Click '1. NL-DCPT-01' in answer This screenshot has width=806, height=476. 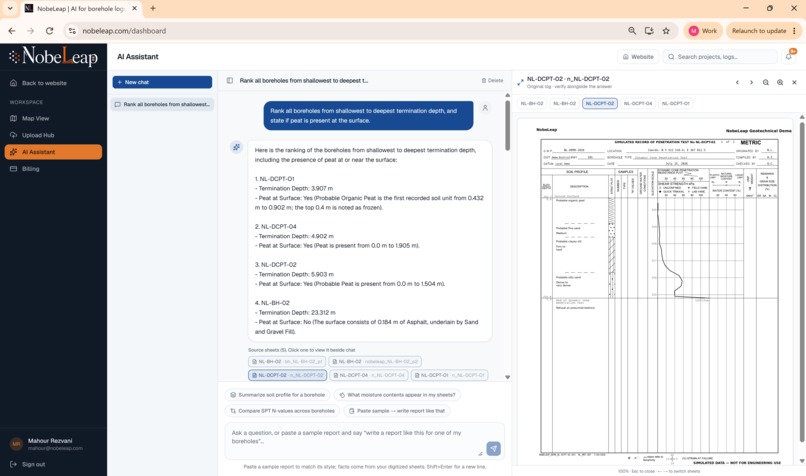(274, 179)
